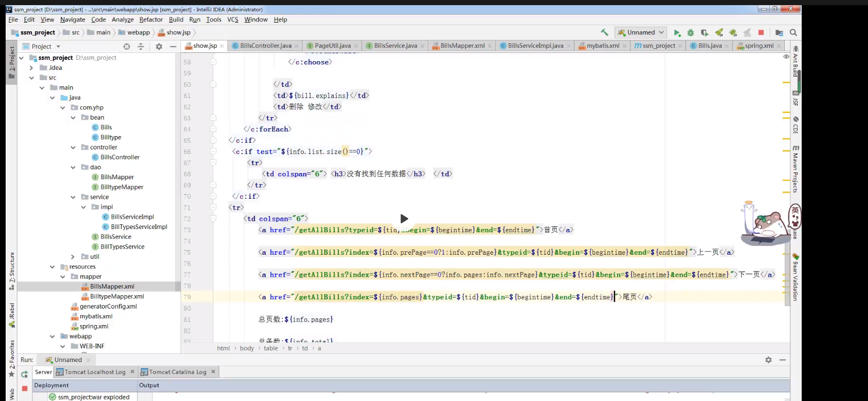This screenshot has width=868, height=401.
Task: Rerun server icon in Run panel
Action: [24, 374]
